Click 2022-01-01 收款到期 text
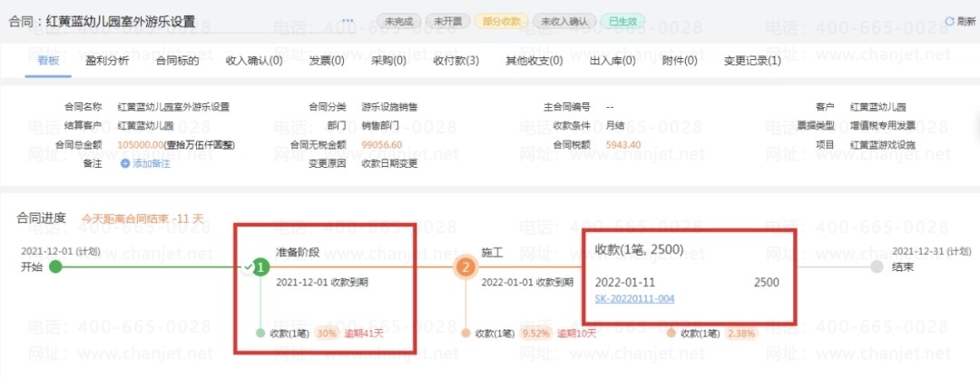This screenshot has width=980, height=378. [527, 283]
